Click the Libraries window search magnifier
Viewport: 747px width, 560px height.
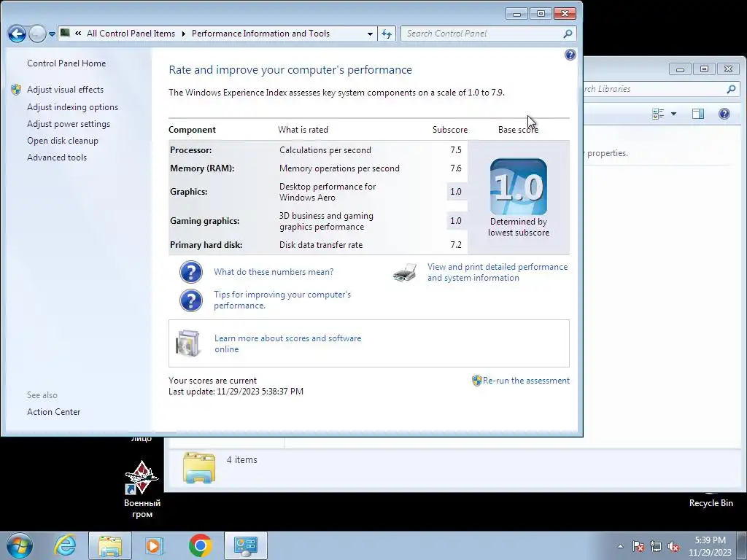click(x=731, y=89)
